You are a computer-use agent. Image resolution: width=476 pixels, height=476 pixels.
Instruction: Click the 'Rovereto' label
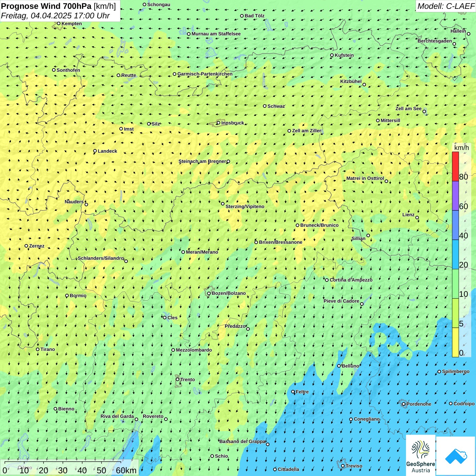153,416
